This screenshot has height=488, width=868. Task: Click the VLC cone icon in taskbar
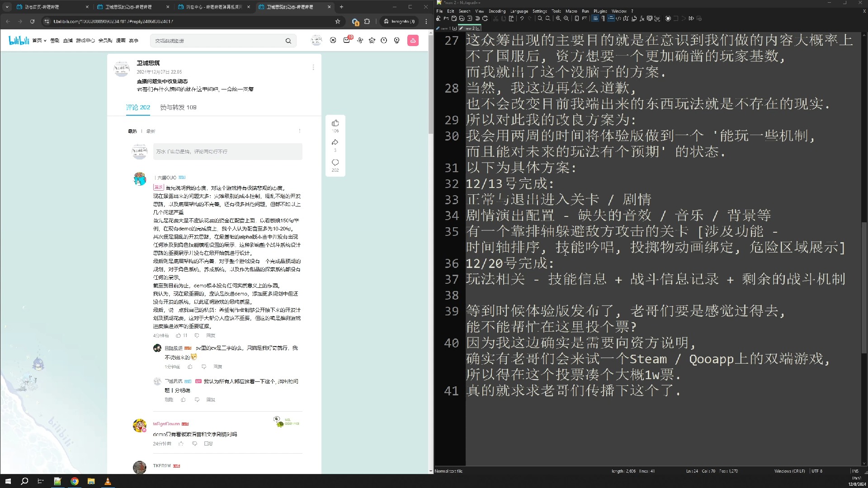click(x=108, y=481)
